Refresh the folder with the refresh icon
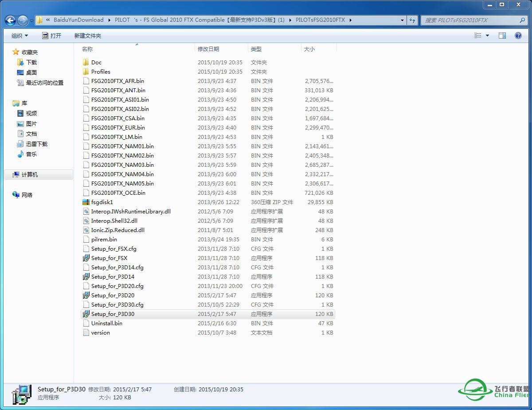This screenshot has height=410, width=532. (x=412, y=20)
